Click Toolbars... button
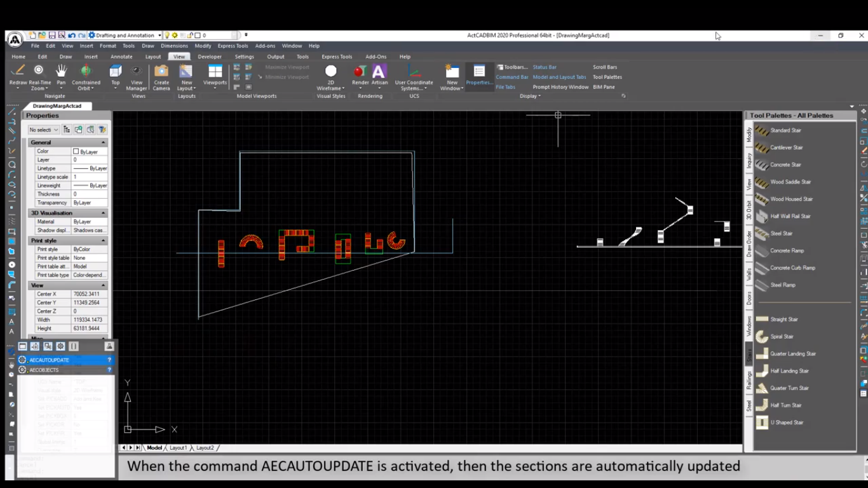This screenshot has width=868, height=488. click(x=512, y=67)
